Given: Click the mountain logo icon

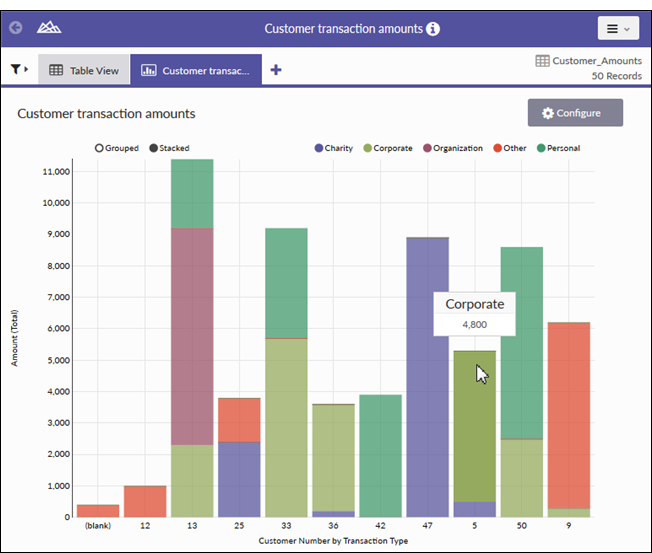Looking at the screenshot, I should pyautogui.click(x=48, y=28).
